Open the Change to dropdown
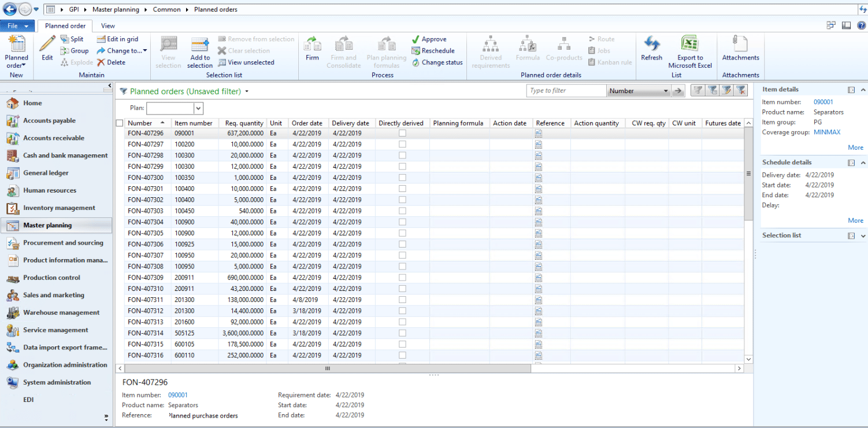Screen dimensions: 868x428 click(x=122, y=50)
